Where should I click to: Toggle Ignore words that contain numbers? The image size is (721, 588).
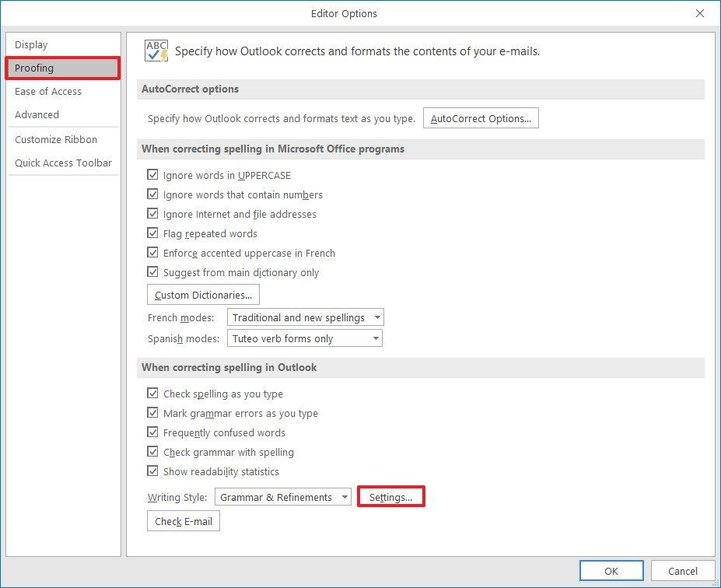pyautogui.click(x=153, y=194)
